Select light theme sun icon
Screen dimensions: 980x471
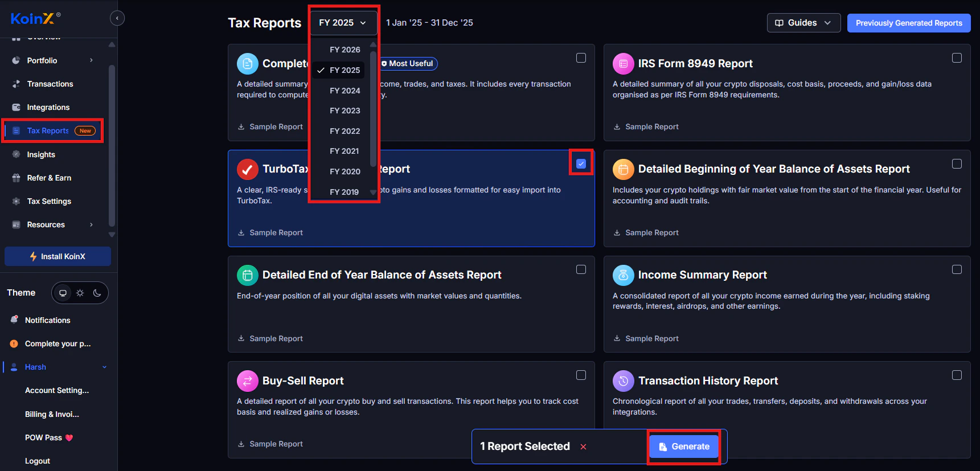[x=80, y=293]
